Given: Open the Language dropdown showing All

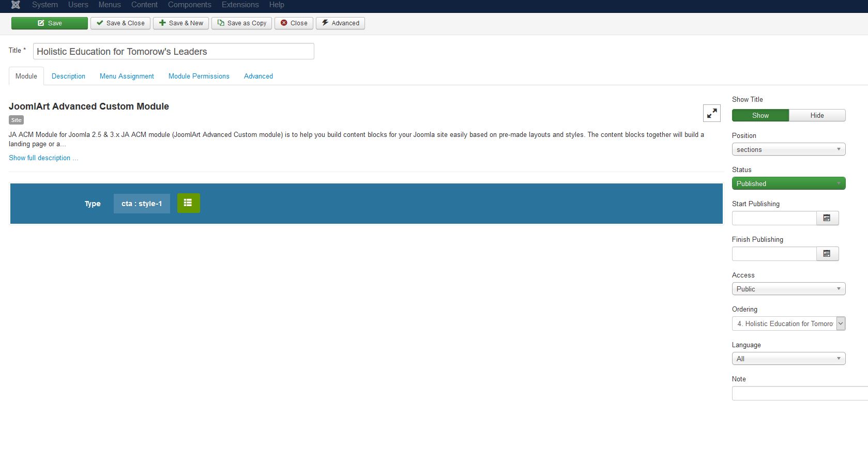Looking at the screenshot, I should coord(789,359).
